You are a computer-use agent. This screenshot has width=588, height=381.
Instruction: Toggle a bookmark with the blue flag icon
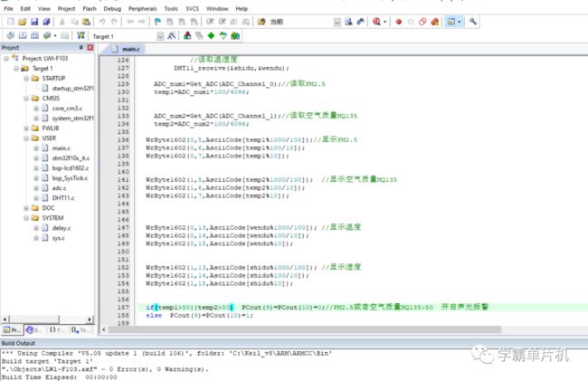[x=157, y=22]
